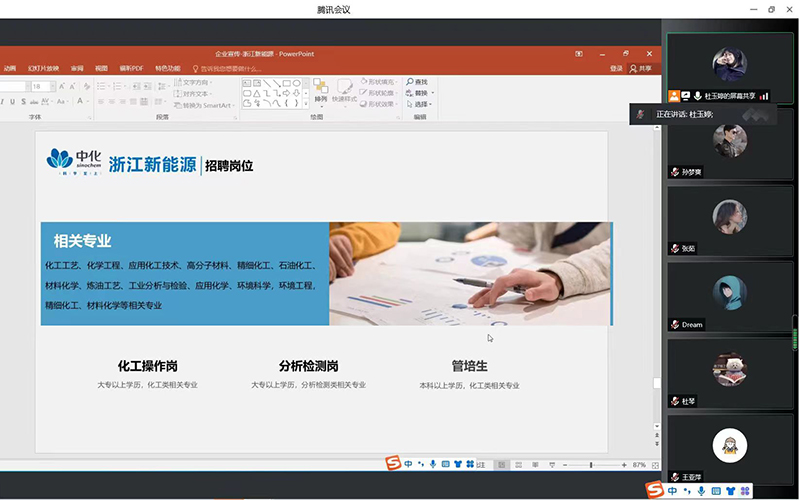Switch to the 视图 ribbon tab
This screenshot has width=800, height=500.
(x=101, y=68)
